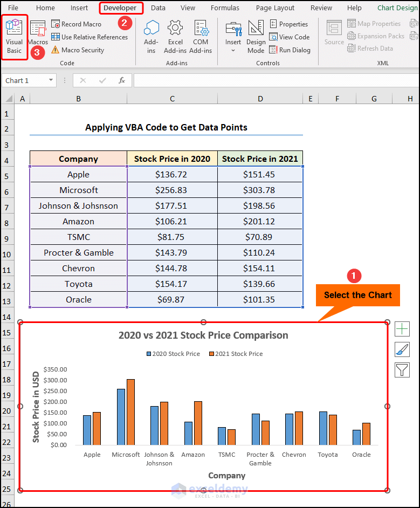Open COM Add-ins

(201, 37)
